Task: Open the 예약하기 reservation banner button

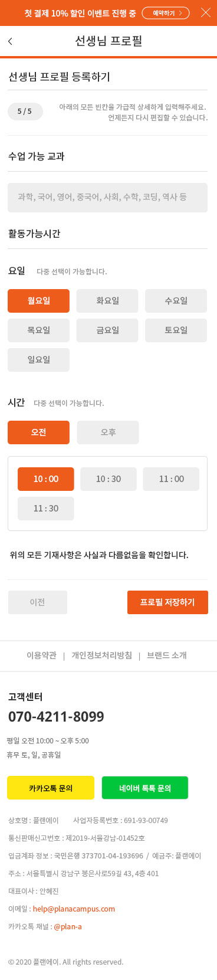Action: [166, 12]
